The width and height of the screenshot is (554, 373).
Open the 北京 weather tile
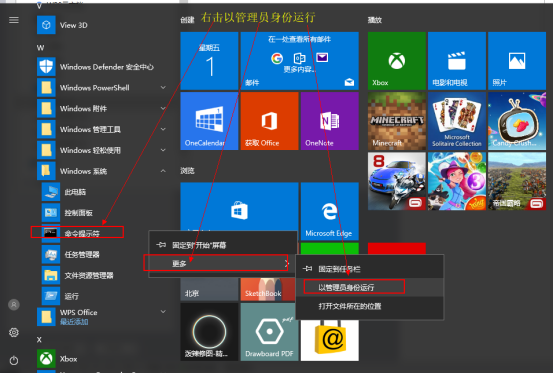209,289
